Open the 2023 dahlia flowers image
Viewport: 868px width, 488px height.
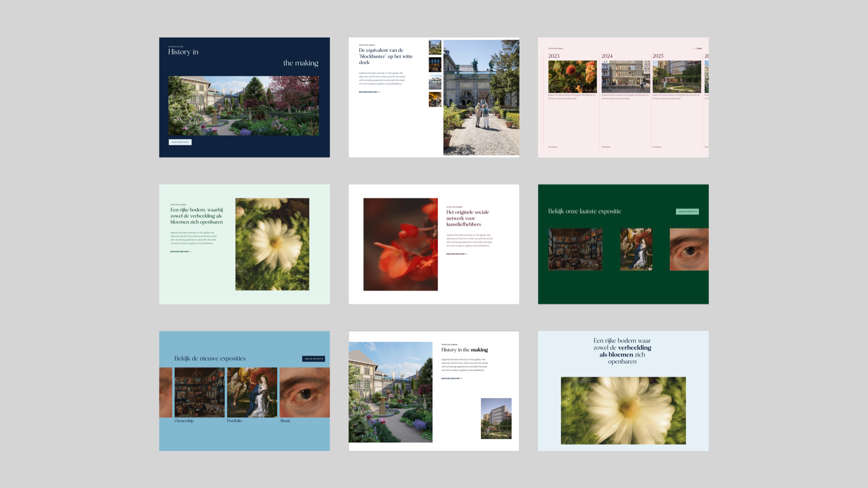572,77
